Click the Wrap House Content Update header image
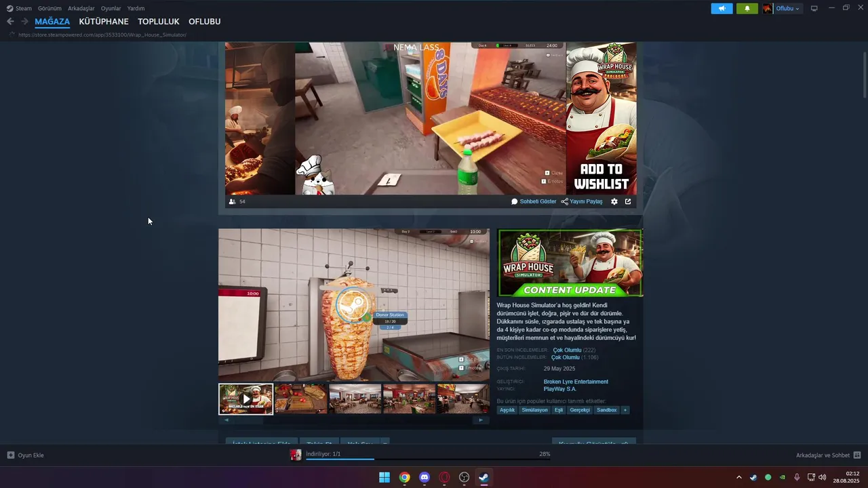 [x=570, y=263]
